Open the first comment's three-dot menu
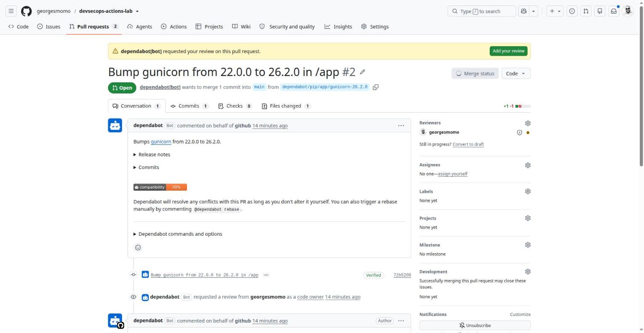644x333 pixels. (x=401, y=126)
